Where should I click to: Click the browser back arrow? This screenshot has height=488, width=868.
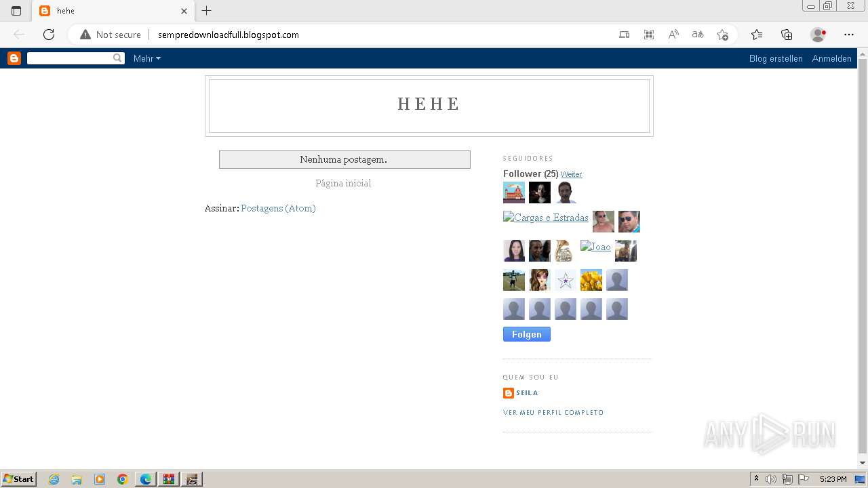click(x=19, y=35)
